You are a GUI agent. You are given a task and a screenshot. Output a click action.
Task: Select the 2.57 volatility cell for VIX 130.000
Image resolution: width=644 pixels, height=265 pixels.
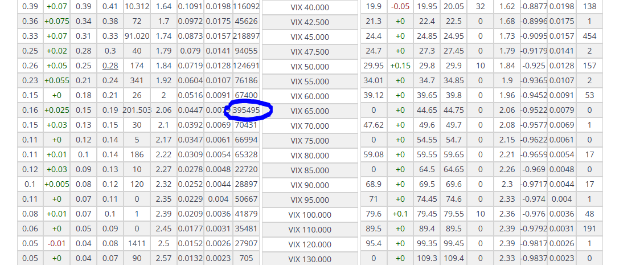click(x=163, y=258)
